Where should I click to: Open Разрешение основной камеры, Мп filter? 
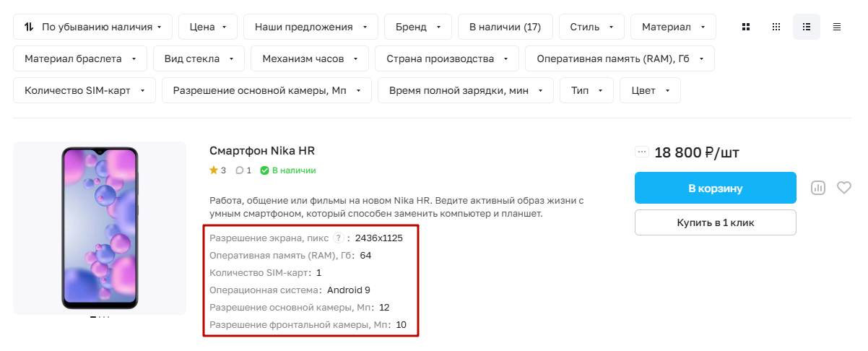(x=266, y=90)
